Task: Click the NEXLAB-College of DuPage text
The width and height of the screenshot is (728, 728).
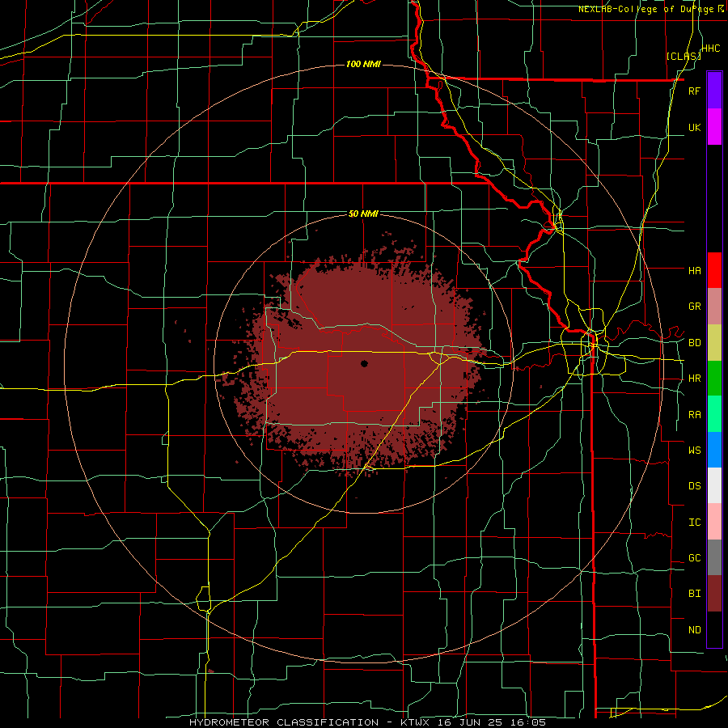Action: [x=645, y=9]
